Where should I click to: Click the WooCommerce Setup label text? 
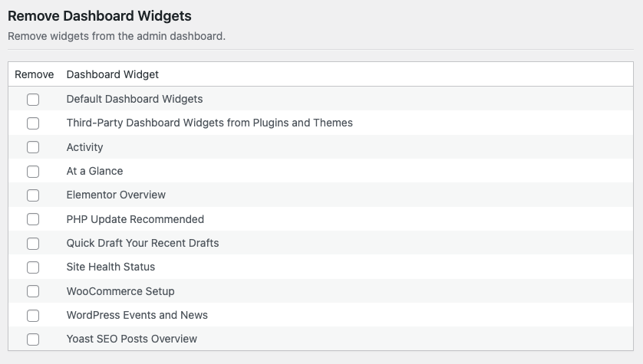[120, 291]
